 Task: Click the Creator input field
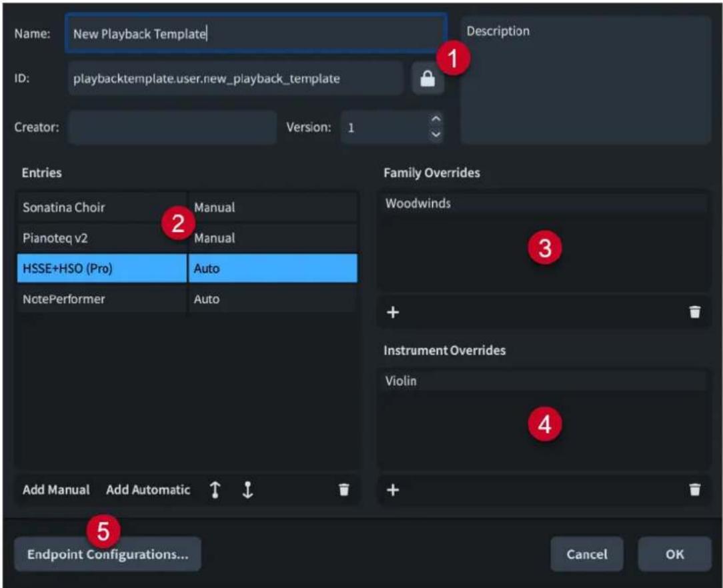point(173,127)
